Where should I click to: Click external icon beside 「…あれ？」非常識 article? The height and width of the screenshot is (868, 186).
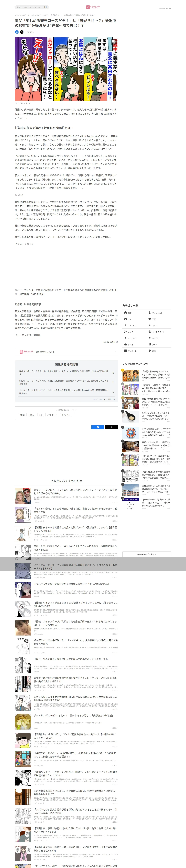113,392
